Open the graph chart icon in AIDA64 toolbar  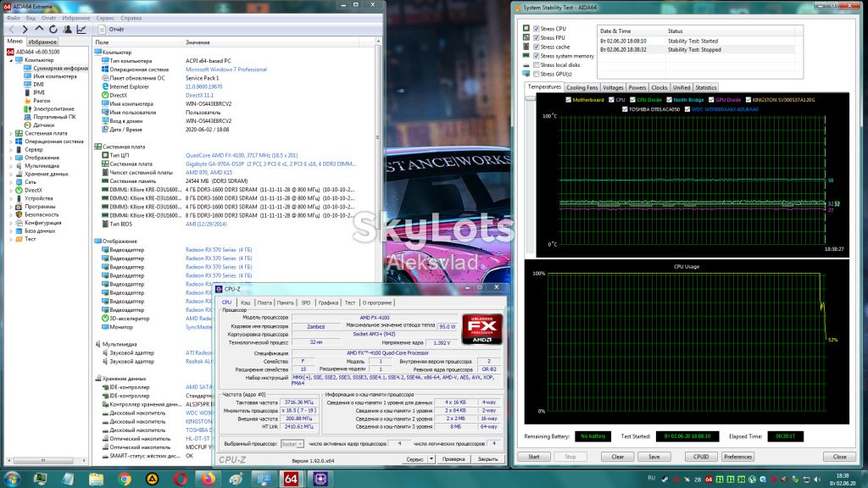(x=81, y=30)
